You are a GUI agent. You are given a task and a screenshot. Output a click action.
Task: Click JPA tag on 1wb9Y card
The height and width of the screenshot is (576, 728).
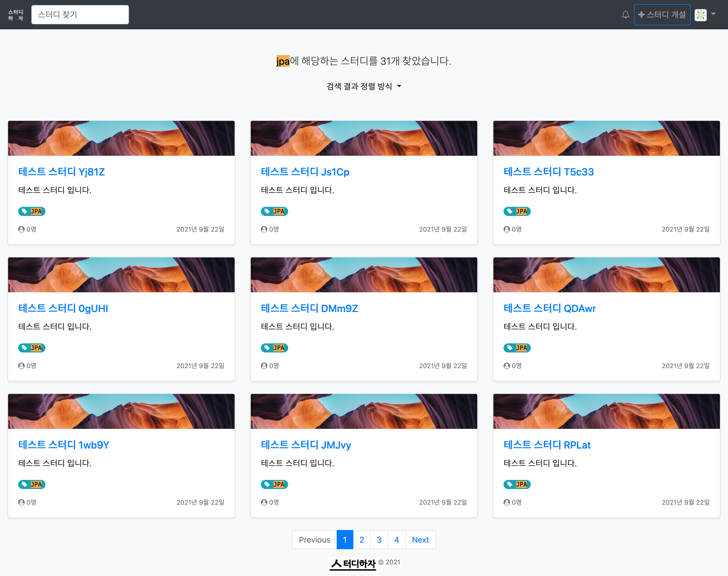pyautogui.click(x=32, y=484)
